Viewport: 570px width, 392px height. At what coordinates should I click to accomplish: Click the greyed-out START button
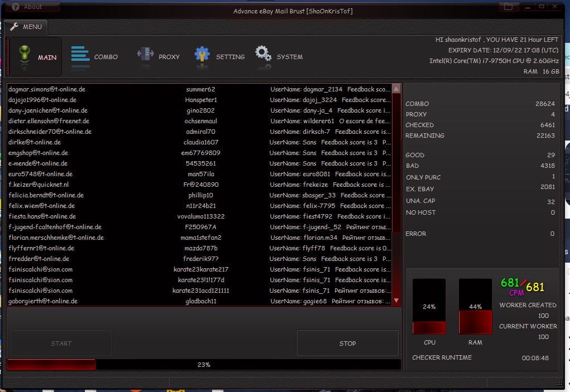(61, 343)
